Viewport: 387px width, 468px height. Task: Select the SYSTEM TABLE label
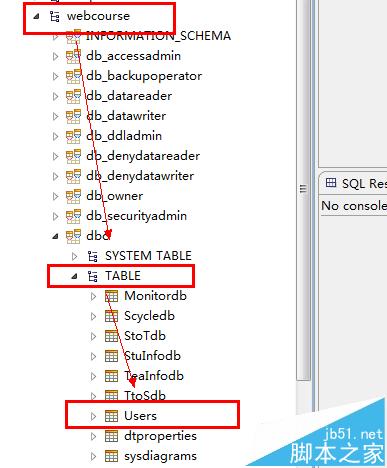pyautogui.click(x=148, y=256)
